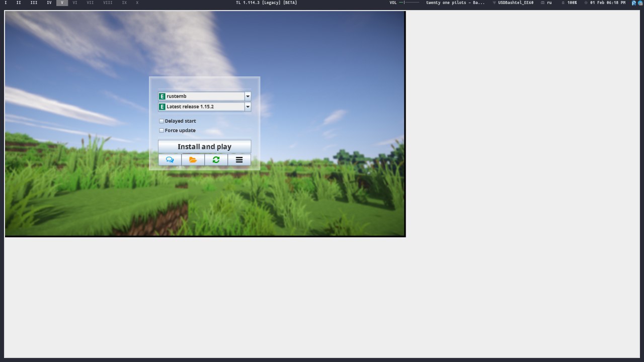
Task: Click green E icon beside Latest release
Action: [x=162, y=107]
